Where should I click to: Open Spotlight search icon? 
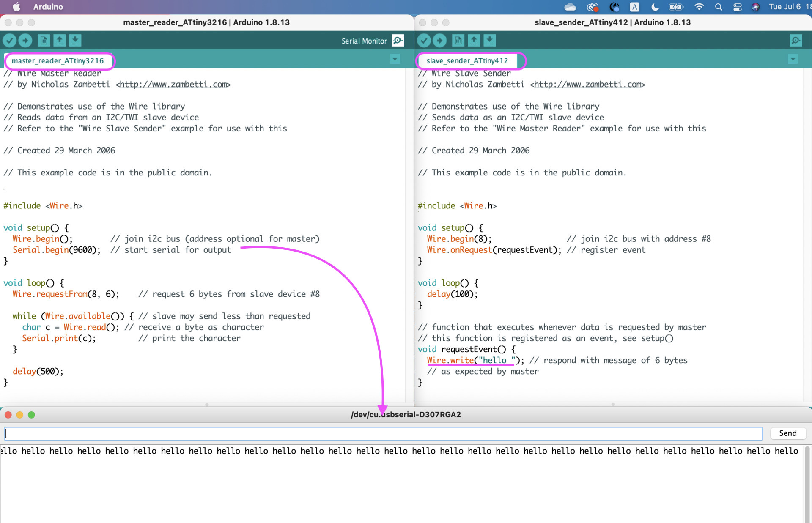point(719,7)
